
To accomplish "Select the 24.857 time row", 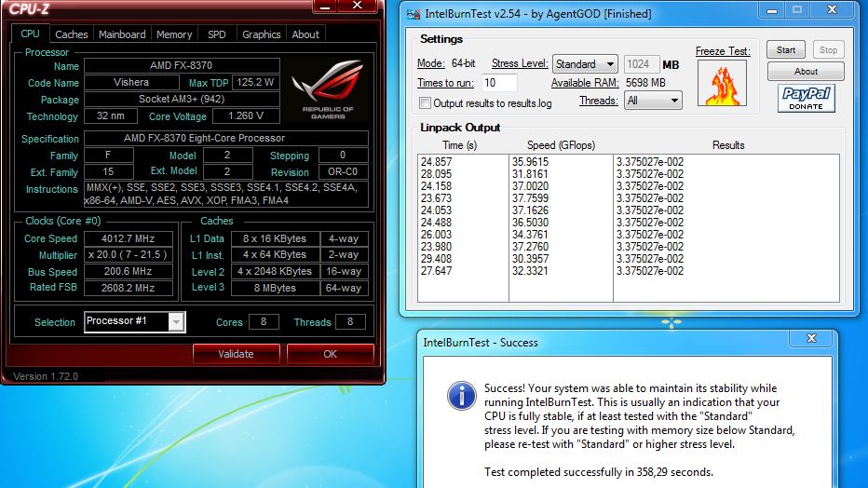I will (436, 162).
